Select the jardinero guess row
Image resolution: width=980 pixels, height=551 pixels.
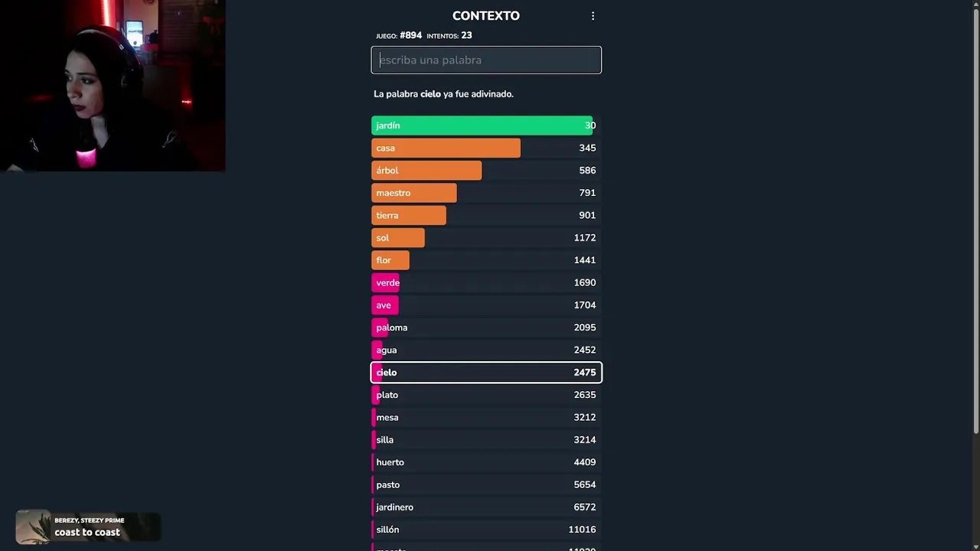pos(486,507)
